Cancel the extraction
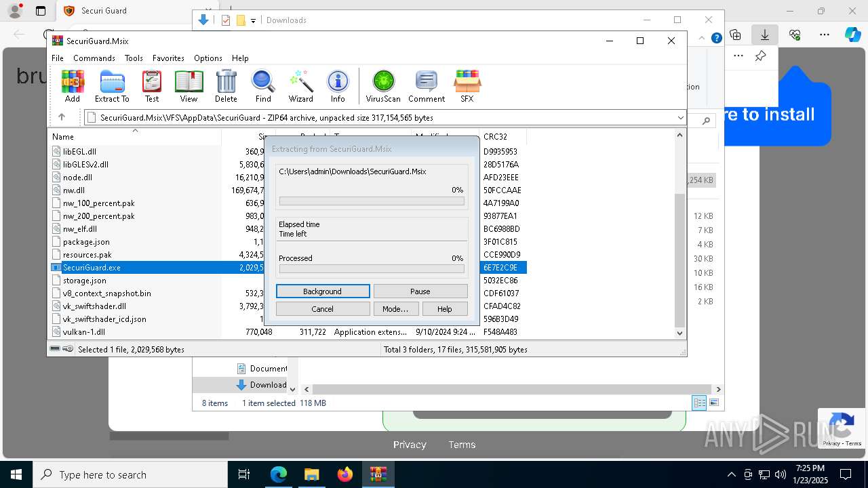Viewport: 868px width, 488px height. click(x=323, y=309)
